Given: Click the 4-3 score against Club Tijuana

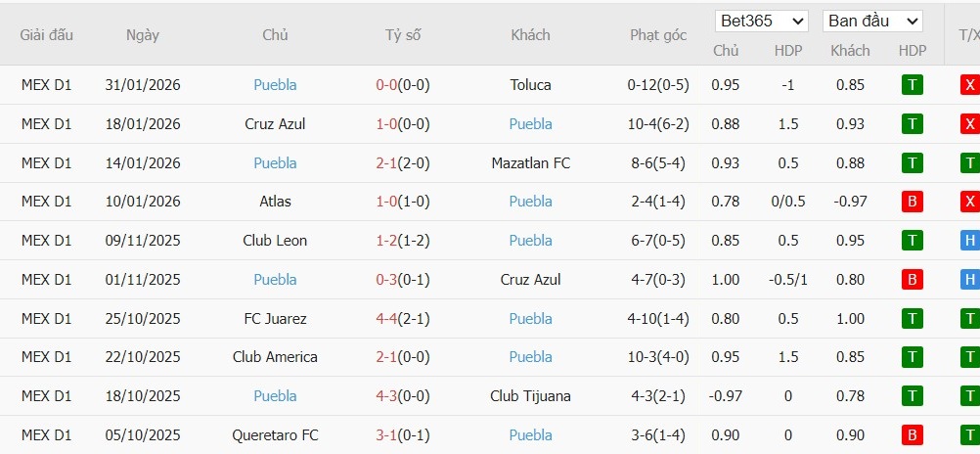Looking at the screenshot, I should point(386,396).
